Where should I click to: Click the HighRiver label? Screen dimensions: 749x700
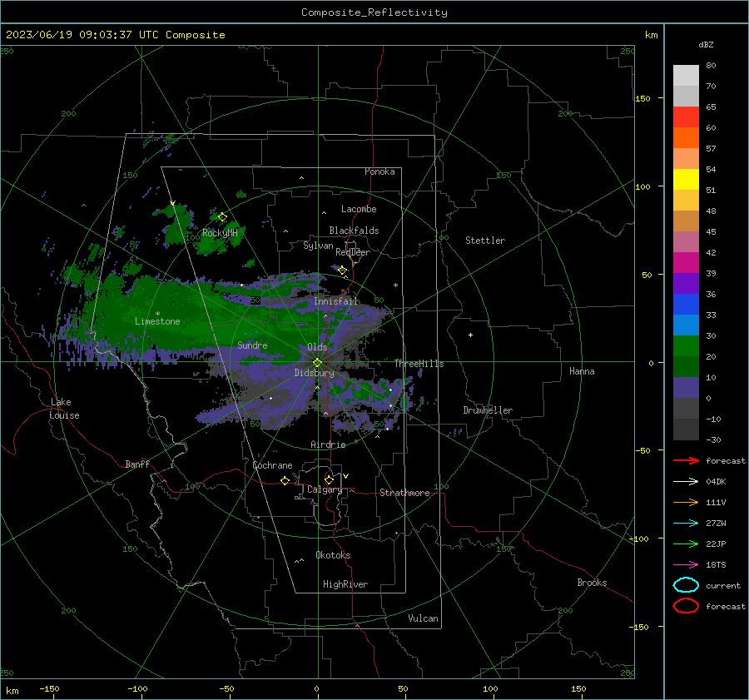point(345,584)
